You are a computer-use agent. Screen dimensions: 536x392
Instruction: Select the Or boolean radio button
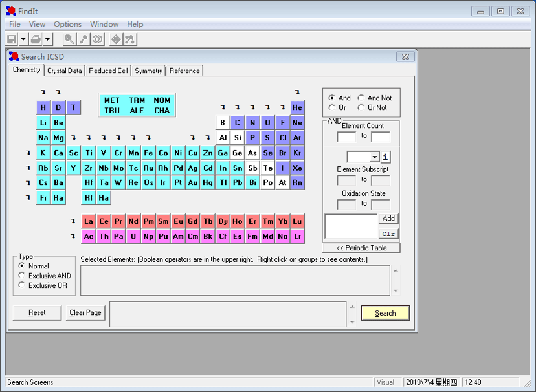pyautogui.click(x=332, y=107)
